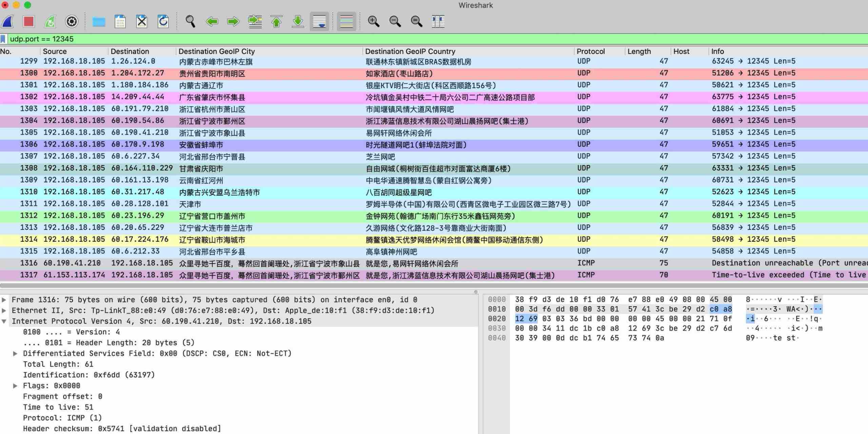This screenshot has height=434, width=868.
Task: Select packet 1308 to 60.164.110.229
Action: (434, 168)
